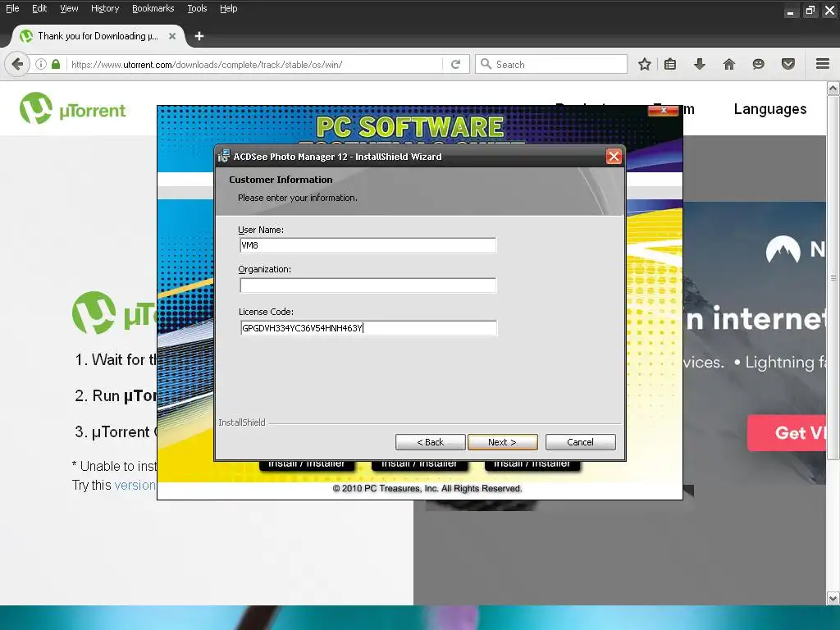Follow the 'version' link under Unable to install
Screen dimensions: 840x630
coord(135,485)
